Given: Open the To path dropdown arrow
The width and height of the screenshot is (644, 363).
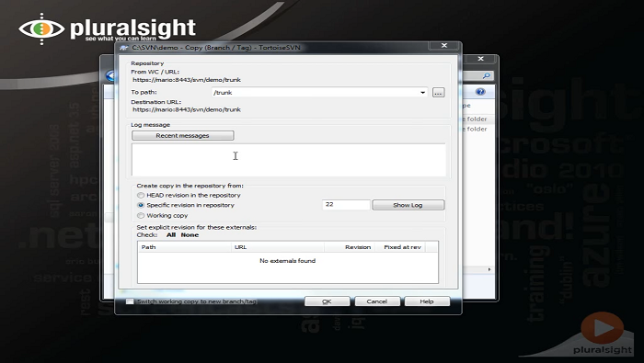Looking at the screenshot, I should (x=422, y=93).
